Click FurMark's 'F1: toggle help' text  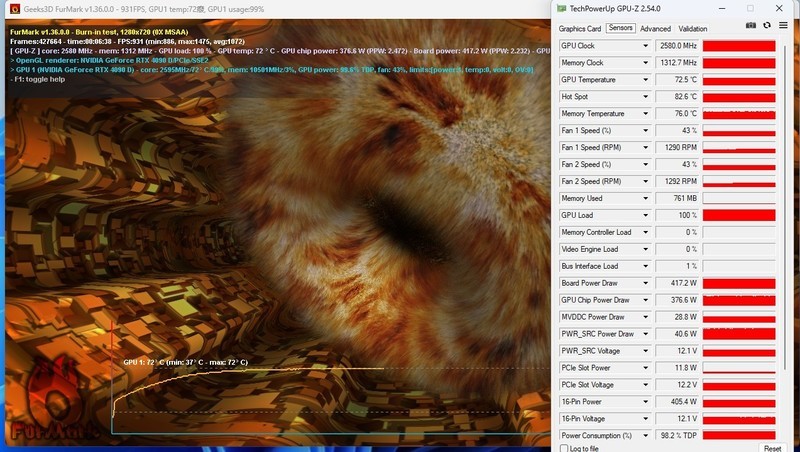(38, 79)
